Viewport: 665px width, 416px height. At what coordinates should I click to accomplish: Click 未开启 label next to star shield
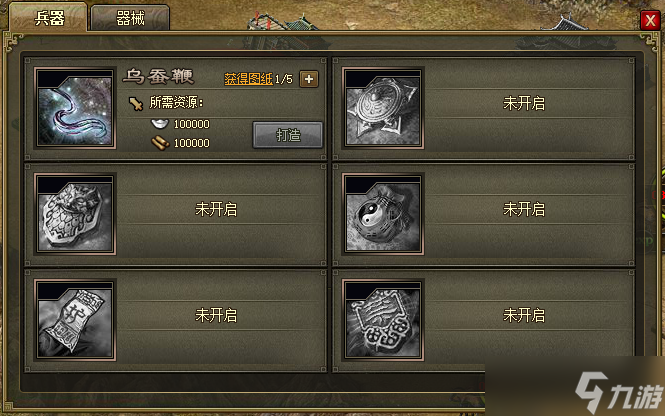point(524,103)
